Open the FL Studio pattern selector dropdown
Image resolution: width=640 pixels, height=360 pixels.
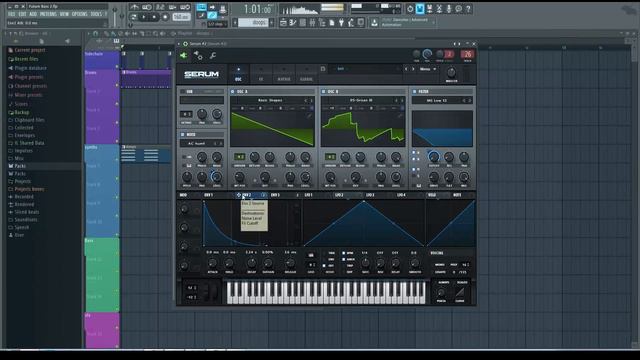pyautogui.click(x=253, y=23)
